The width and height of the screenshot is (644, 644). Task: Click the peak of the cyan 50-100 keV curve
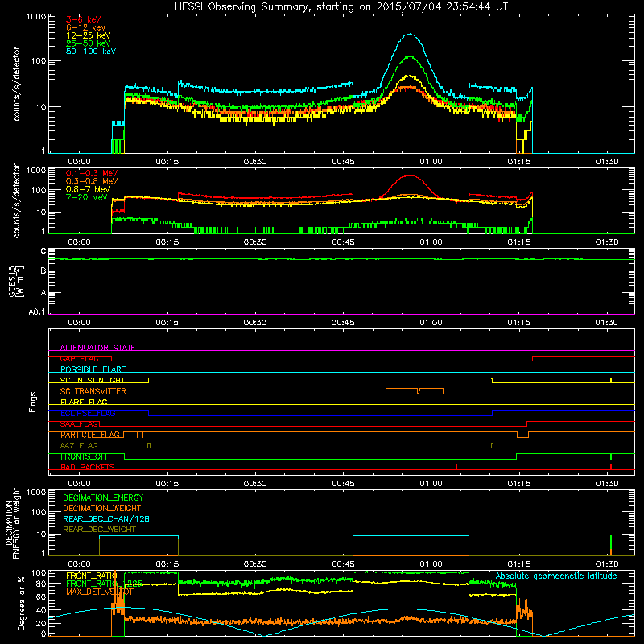[409, 34]
